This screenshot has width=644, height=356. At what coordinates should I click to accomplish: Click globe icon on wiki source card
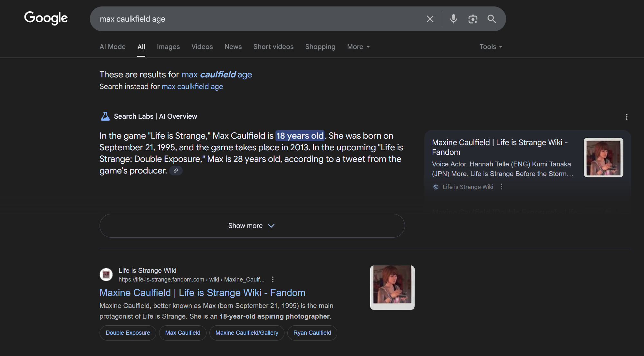[x=436, y=187]
